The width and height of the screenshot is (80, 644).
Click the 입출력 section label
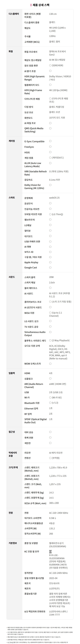pos(12,373)
